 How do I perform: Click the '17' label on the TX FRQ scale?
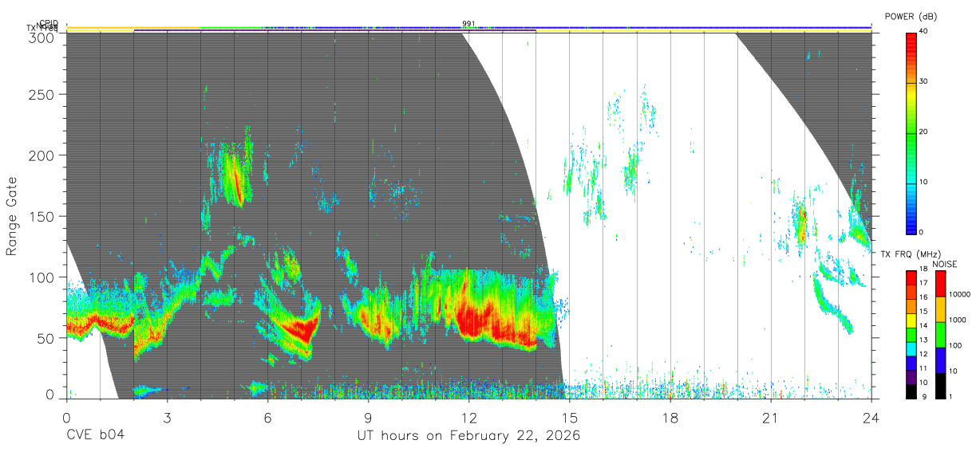point(923,283)
